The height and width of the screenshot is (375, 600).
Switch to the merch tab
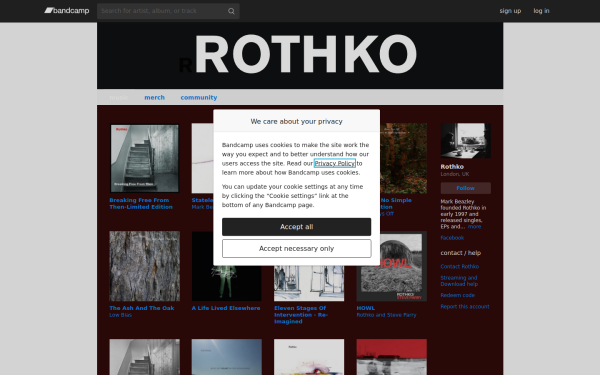click(x=155, y=98)
